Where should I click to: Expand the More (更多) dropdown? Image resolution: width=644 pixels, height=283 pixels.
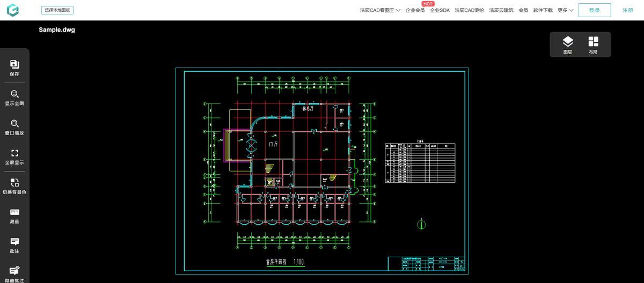565,10
